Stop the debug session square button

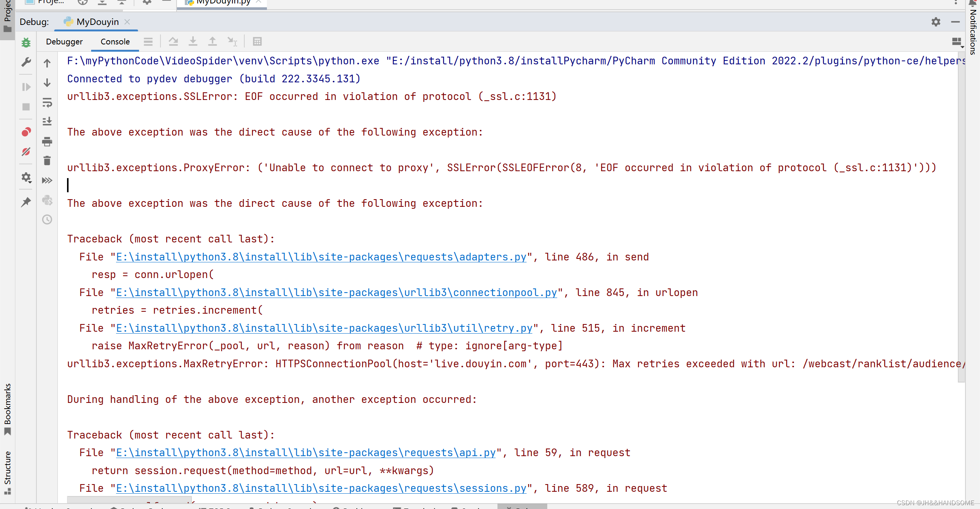[x=26, y=107]
